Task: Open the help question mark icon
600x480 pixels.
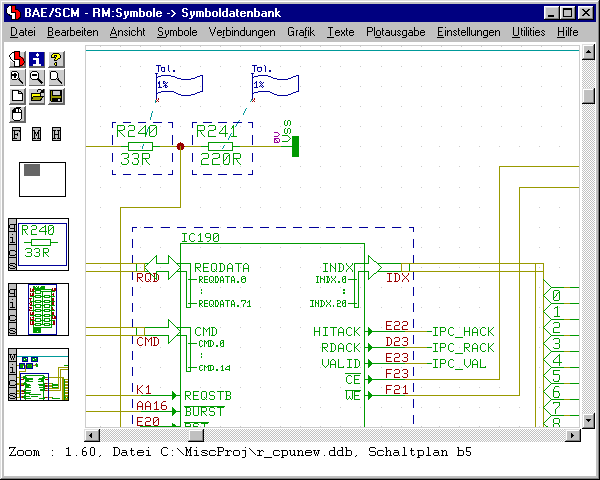Action: pyautogui.click(x=56, y=58)
